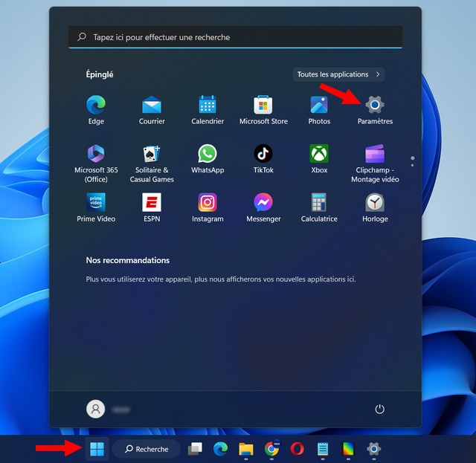
Task: Open Edge from the taskbar
Action: click(x=220, y=449)
